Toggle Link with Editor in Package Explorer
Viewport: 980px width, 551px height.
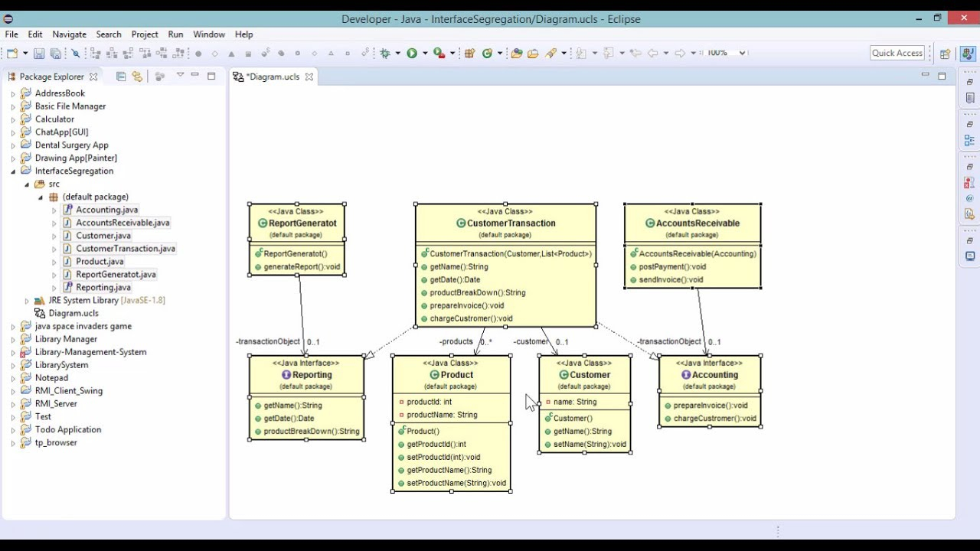click(x=137, y=77)
